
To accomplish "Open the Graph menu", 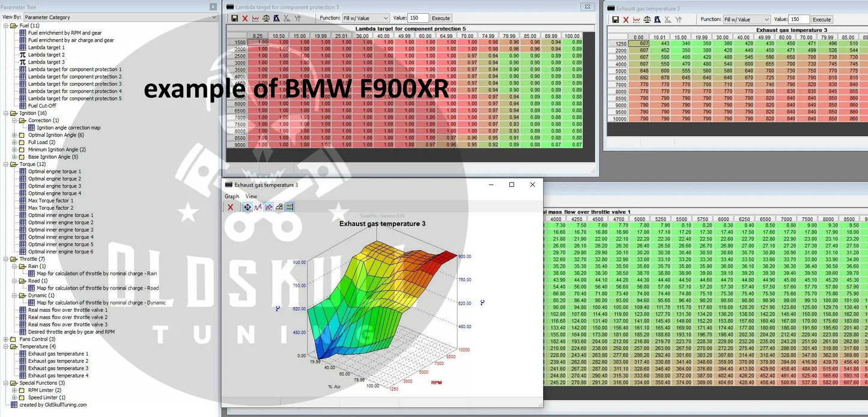I will (x=231, y=196).
